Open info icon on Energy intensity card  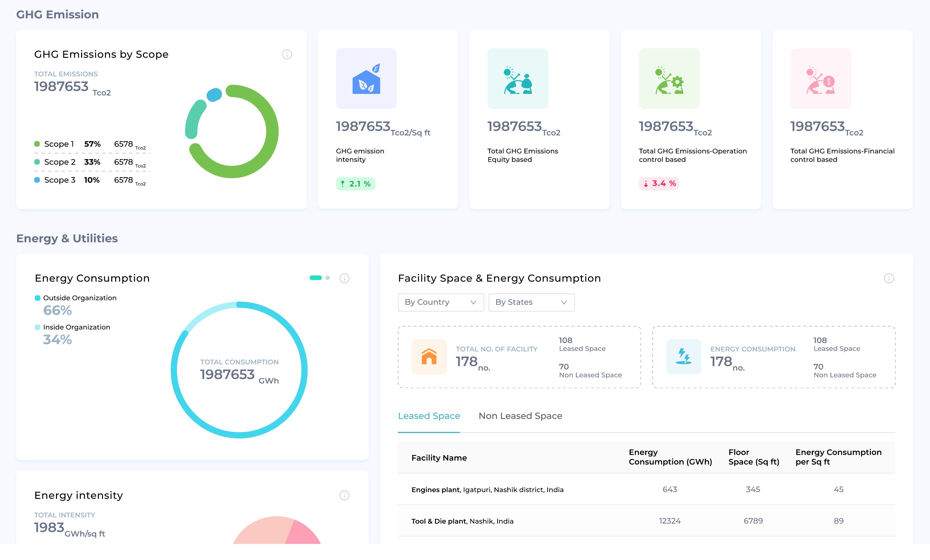coord(344,495)
